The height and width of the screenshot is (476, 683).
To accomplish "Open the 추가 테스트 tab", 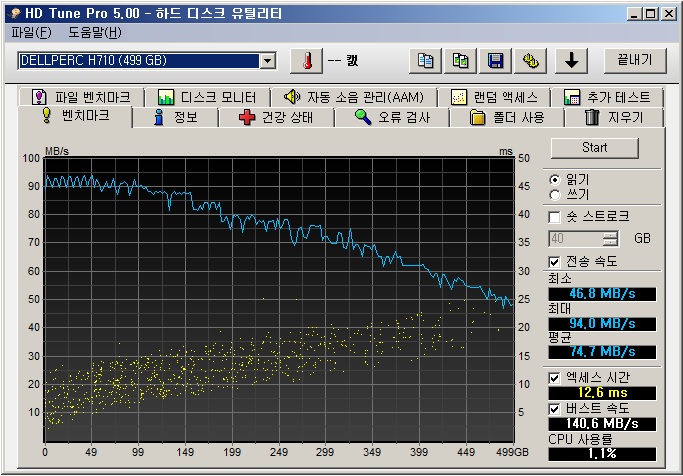I will pos(607,97).
